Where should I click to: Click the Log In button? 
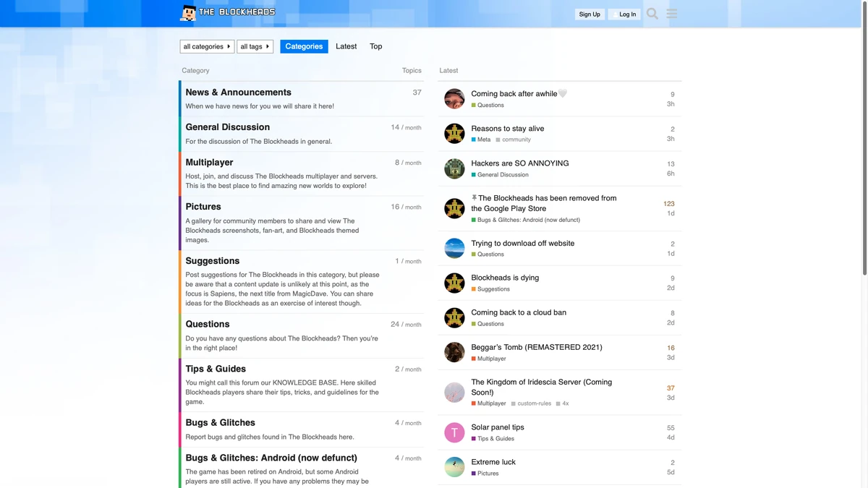[x=624, y=14]
